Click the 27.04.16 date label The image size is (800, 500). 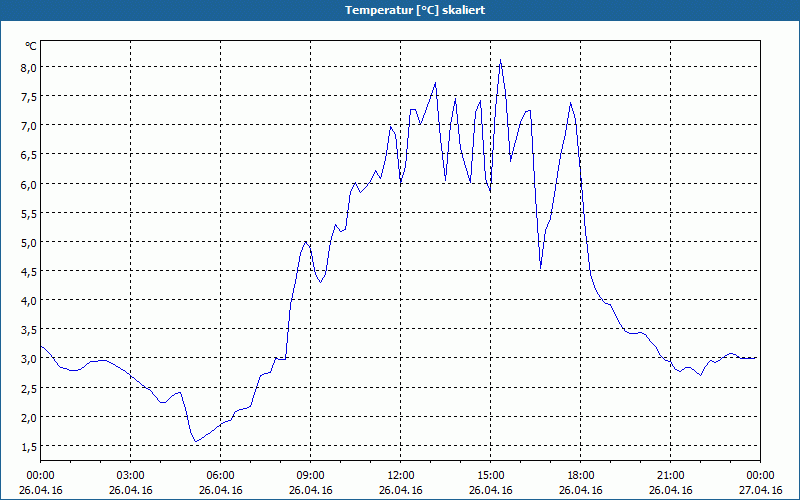click(760, 490)
